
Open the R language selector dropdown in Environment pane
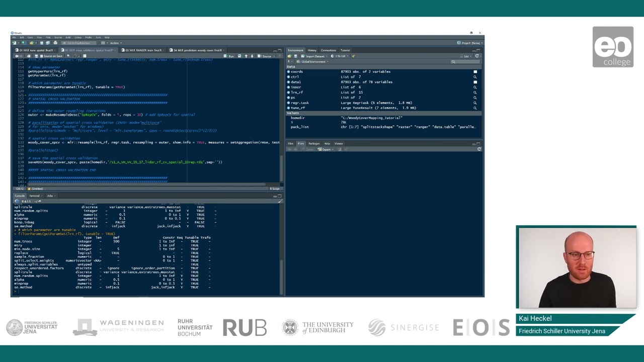290,61
